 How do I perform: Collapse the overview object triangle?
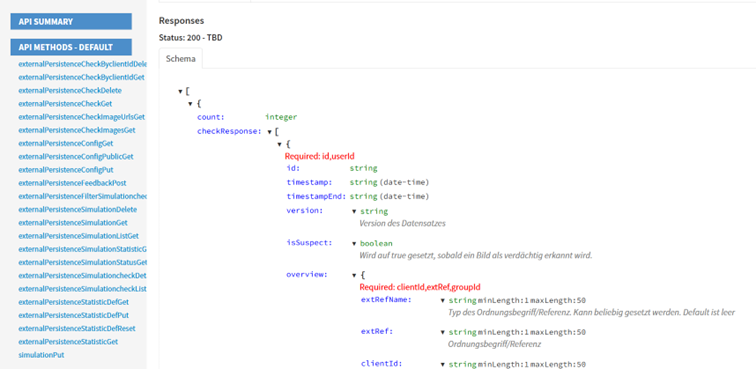pos(354,275)
